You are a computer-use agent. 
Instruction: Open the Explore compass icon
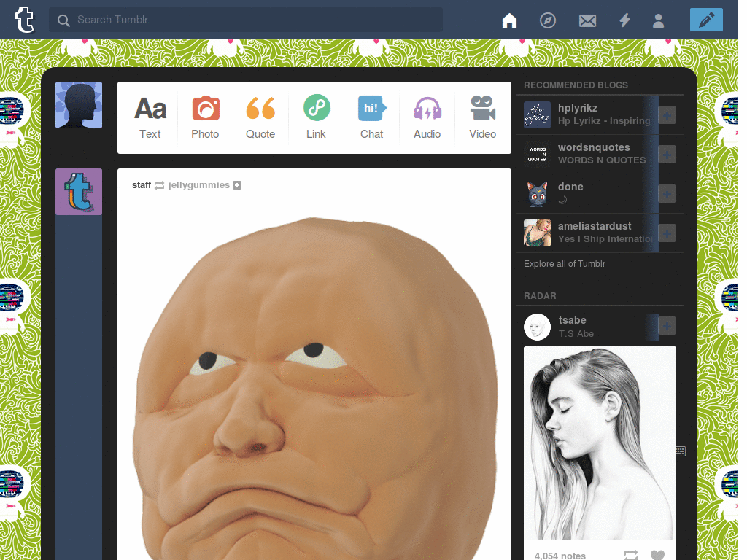(547, 20)
